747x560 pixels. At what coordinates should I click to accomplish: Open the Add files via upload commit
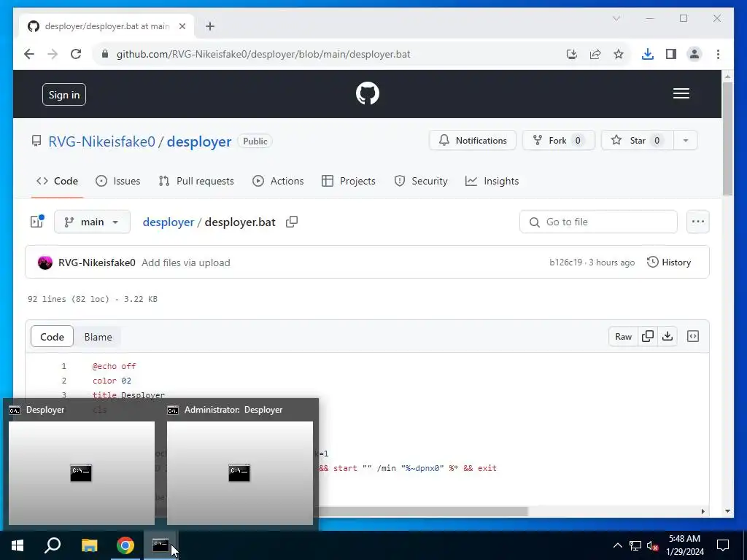click(186, 262)
